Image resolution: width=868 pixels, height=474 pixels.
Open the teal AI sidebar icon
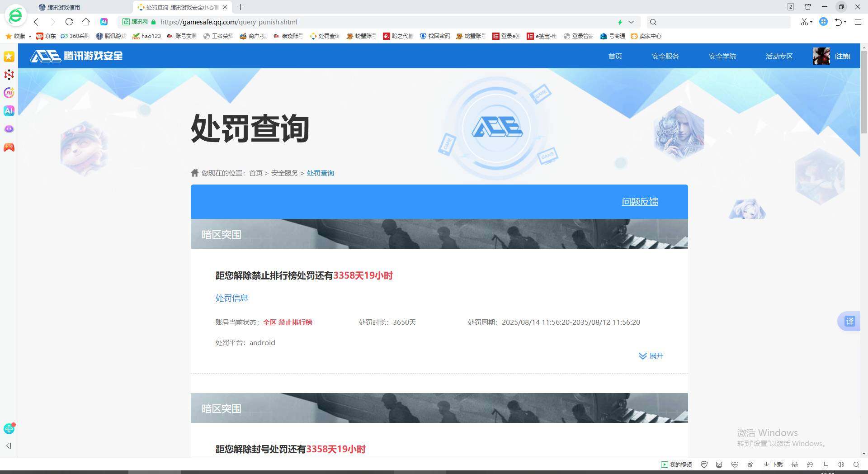[x=9, y=111]
